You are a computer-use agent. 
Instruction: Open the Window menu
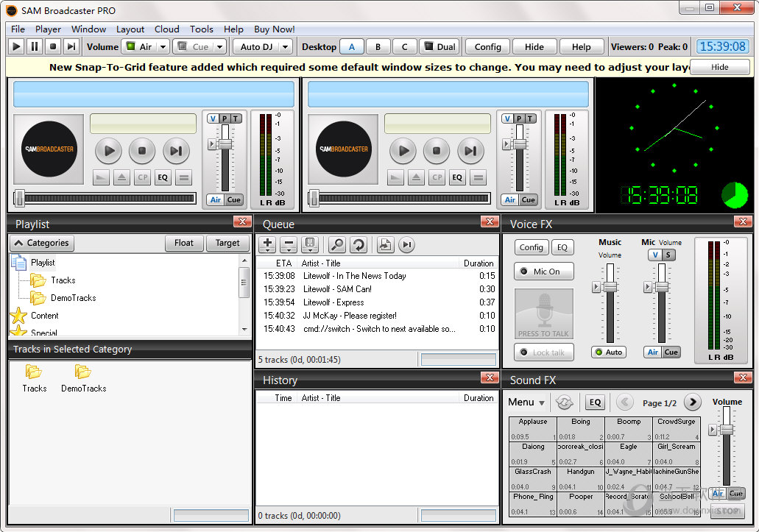[x=88, y=29]
